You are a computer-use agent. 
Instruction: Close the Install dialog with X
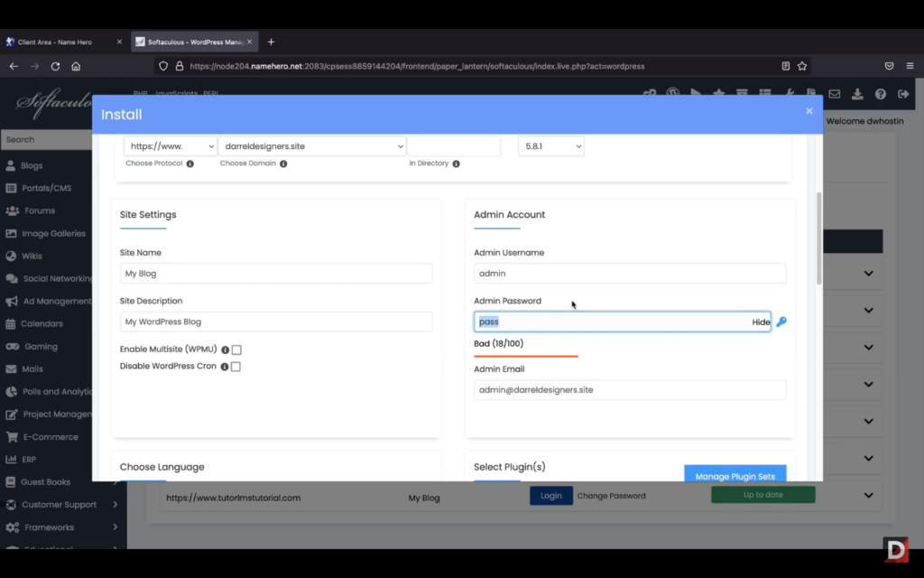(x=809, y=111)
